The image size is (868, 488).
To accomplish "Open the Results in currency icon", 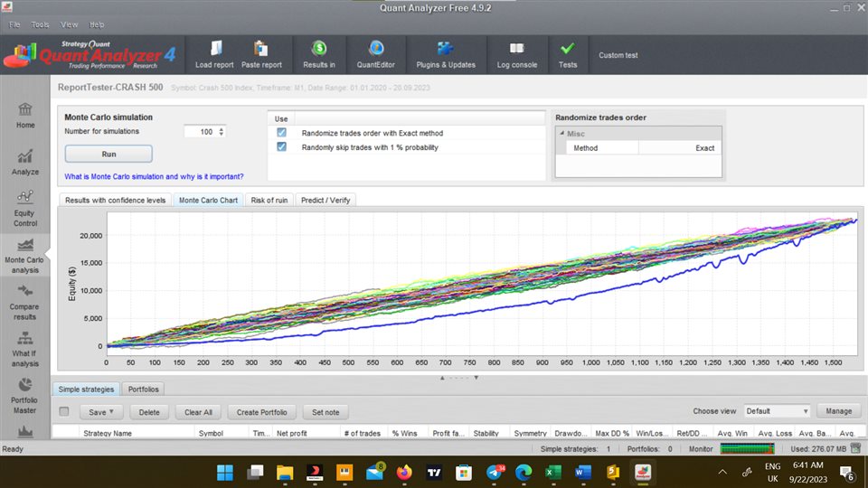I will pyautogui.click(x=319, y=49).
